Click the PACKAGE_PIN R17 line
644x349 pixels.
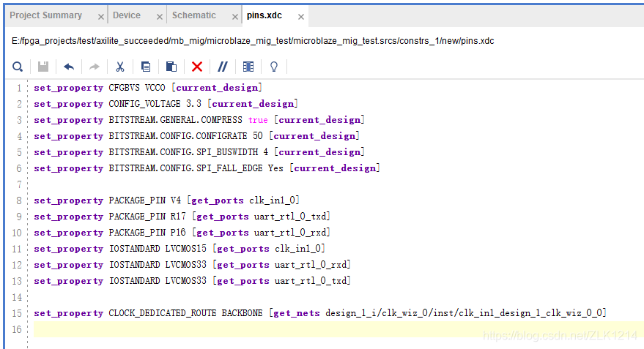pos(182,217)
